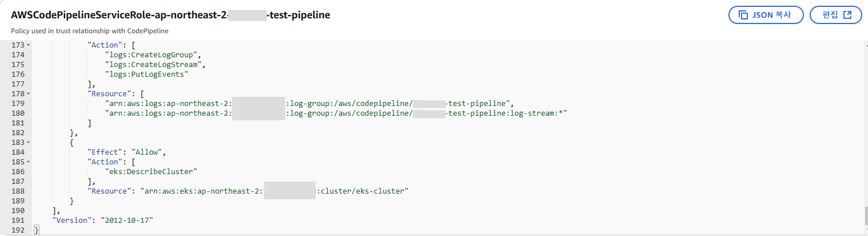Collapse the Resource array at line 178
Screen dimensions: 868x236
[29, 93]
